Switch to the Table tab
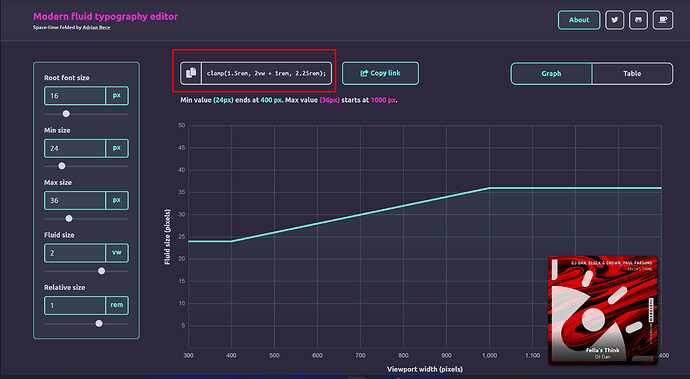Image resolution: width=690 pixels, height=379 pixels. pyautogui.click(x=632, y=74)
